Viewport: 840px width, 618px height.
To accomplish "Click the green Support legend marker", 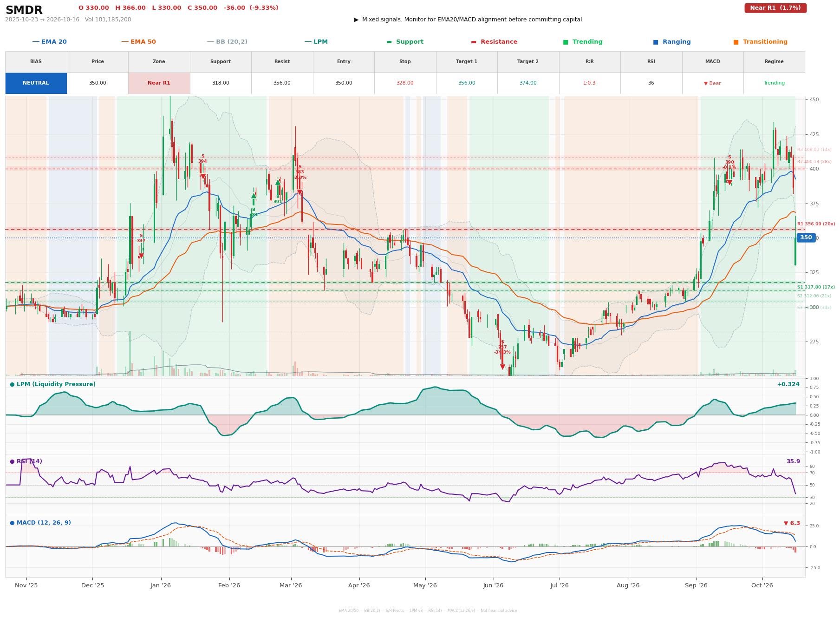I will click(389, 42).
